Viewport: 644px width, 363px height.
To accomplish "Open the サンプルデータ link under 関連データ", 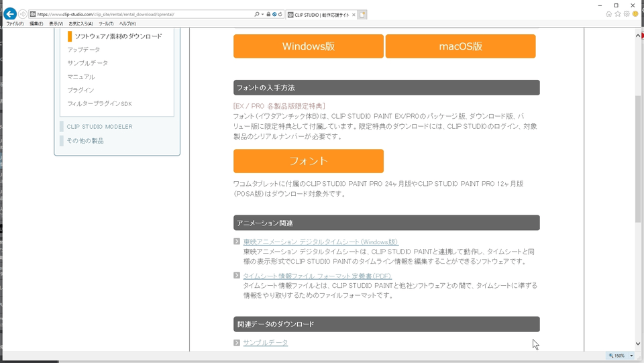I will coord(265,343).
